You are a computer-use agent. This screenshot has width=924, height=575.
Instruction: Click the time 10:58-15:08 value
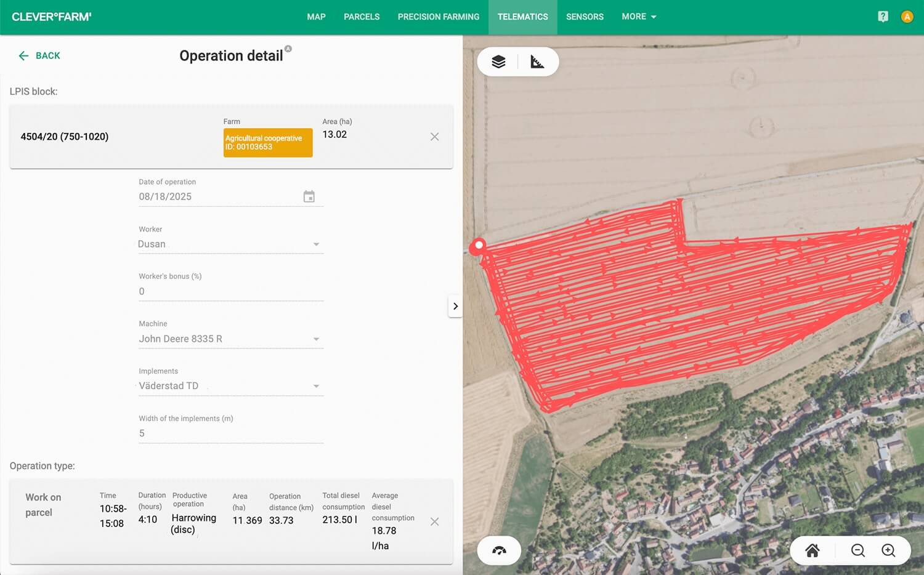[x=113, y=516]
